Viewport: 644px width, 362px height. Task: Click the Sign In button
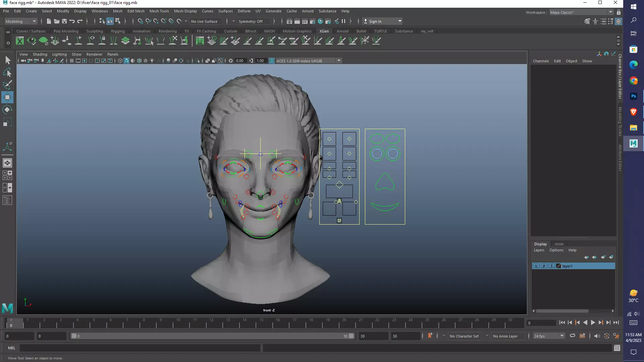click(x=375, y=21)
